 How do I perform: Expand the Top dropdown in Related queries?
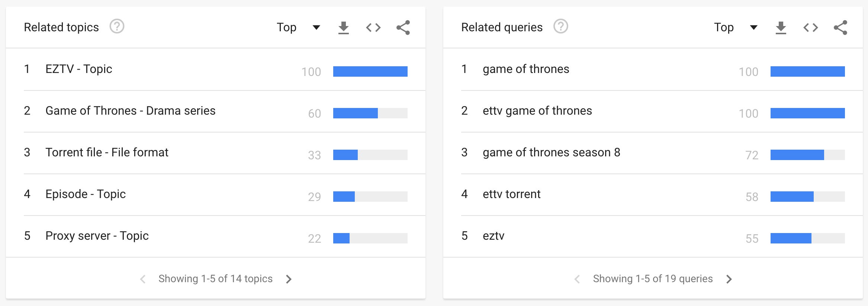(x=736, y=27)
